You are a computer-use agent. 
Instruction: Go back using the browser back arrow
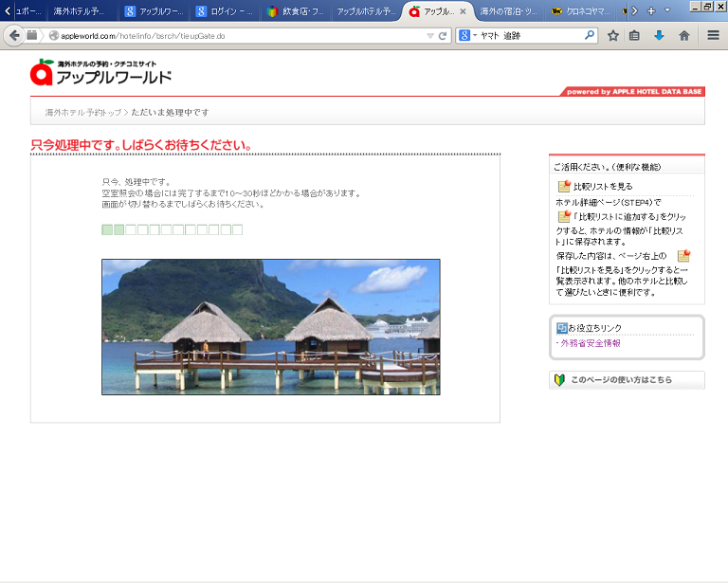pos(14,35)
